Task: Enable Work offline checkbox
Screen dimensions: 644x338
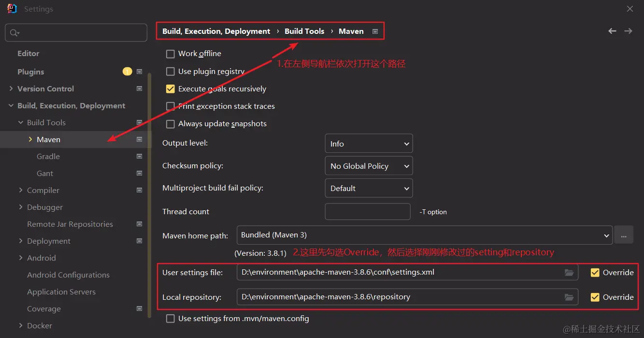Action: (170, 54)
